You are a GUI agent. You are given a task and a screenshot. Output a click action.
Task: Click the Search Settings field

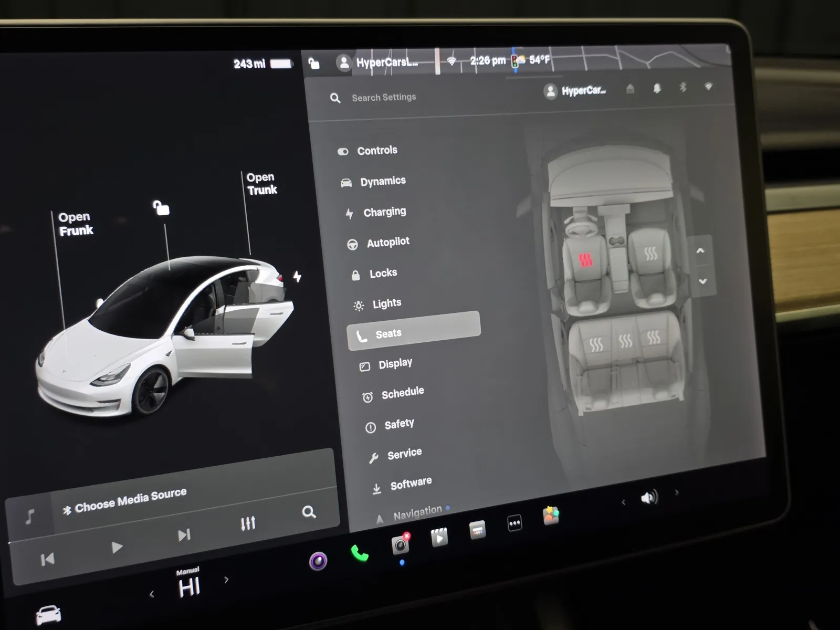pyautogui.click(x=384, y=97)
